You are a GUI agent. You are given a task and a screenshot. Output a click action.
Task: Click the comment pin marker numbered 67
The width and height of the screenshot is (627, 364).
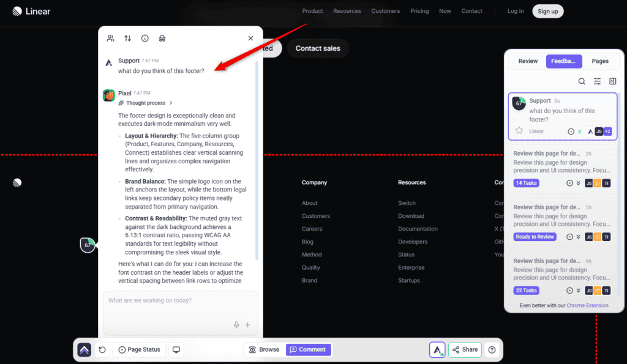88,245
